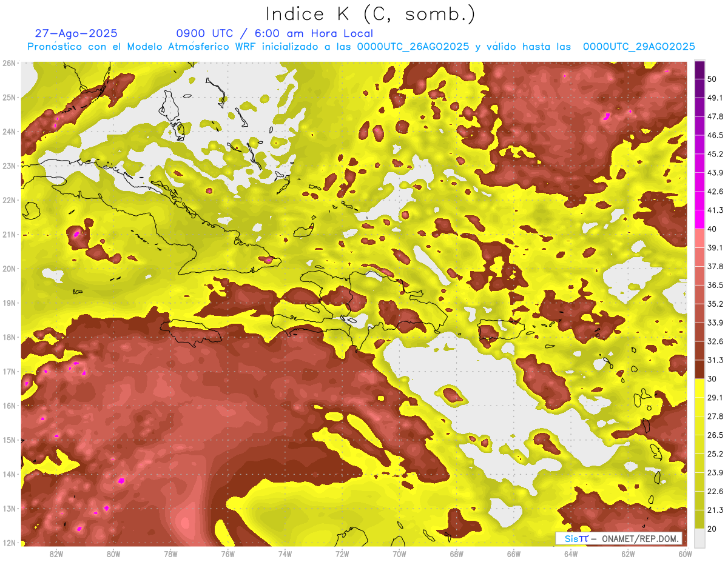Click the dark purple swatch at legend top
The width and height of the screenshot is (728, 562).
(x=699, y=70)
